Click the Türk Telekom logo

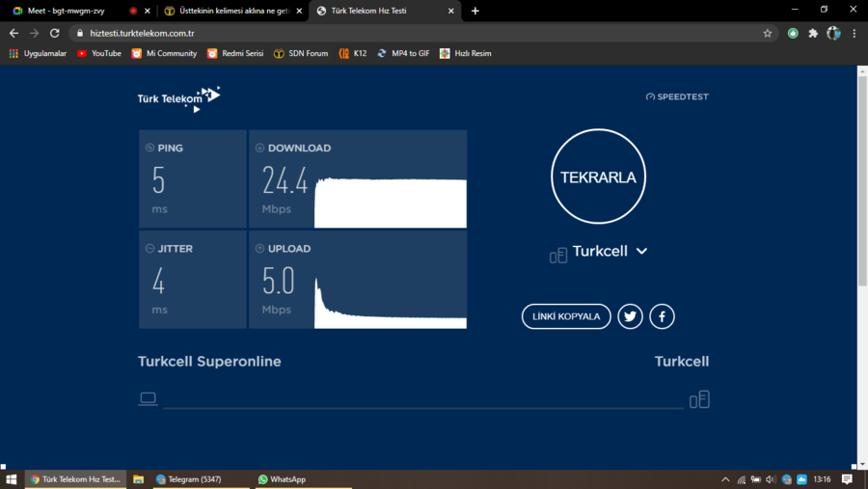point(178,99)
